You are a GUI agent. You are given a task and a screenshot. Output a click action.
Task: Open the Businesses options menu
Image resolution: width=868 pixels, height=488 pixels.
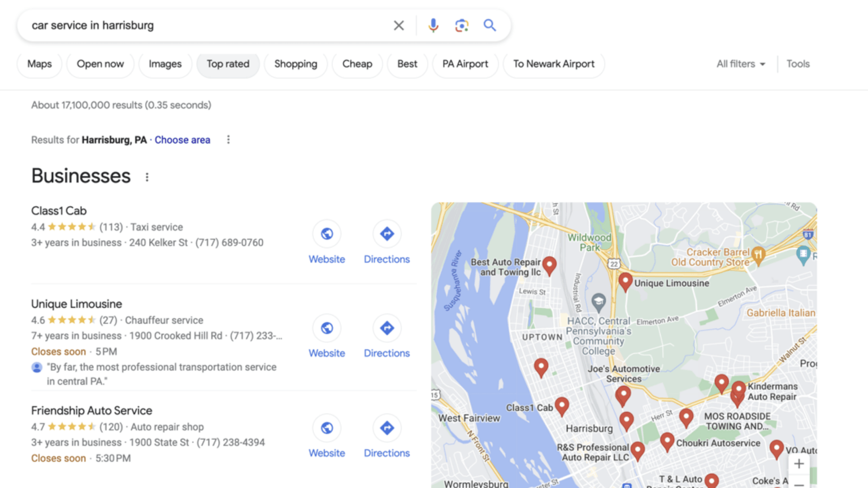pos(146,177)
